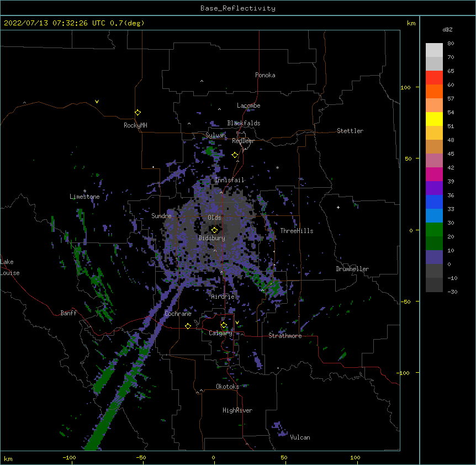The height and width of the screenshot is (465, 476).
Task: Click the Airdrie label
Action: click(x=223, y=297)
